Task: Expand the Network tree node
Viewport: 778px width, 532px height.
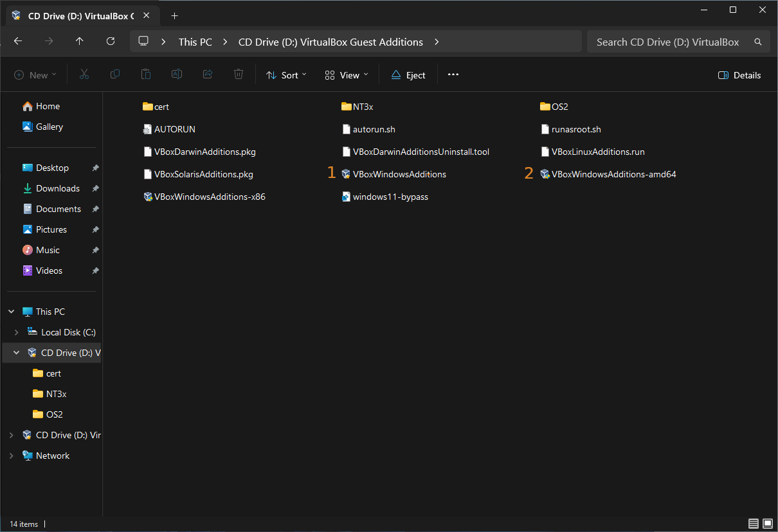Action: pos(12,456)
